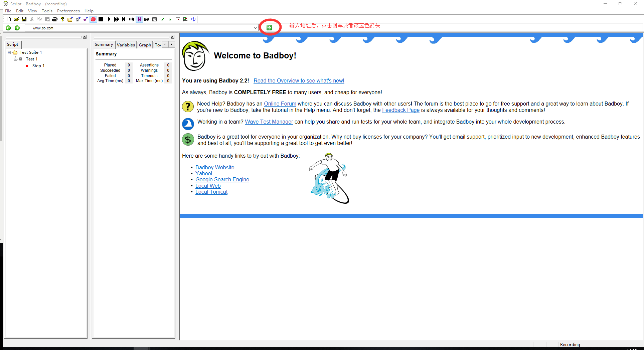644x350 pixels.
Task: Add an assertion with the green checkmark icon
Action: tap(162, 19)
